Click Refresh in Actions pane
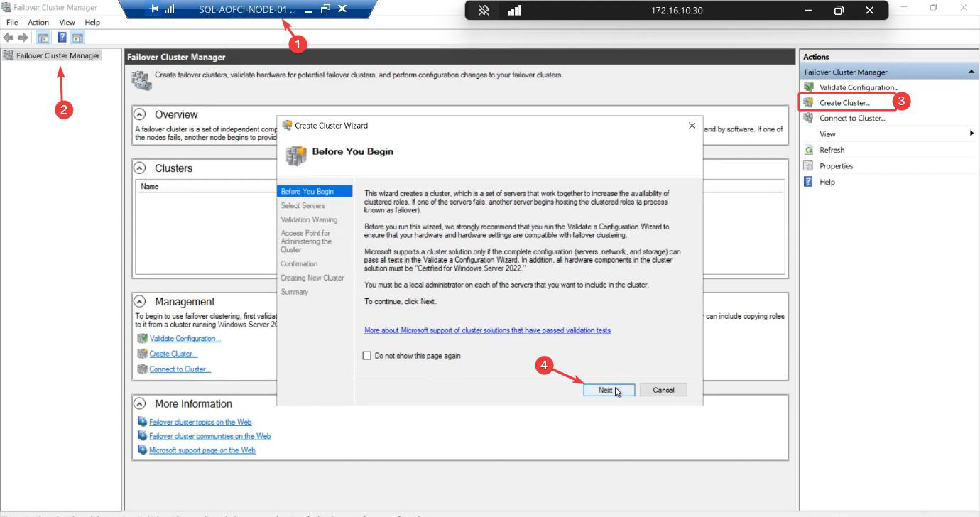 (x=832, y=150)
